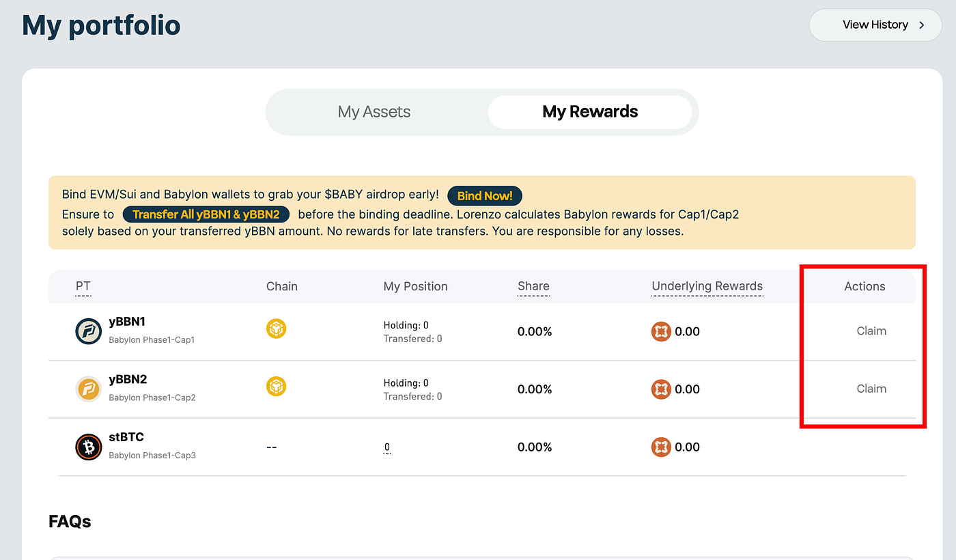Screen dimensions: 956x560
Task: Click the stBTC token name
Action: click(126, 437)
